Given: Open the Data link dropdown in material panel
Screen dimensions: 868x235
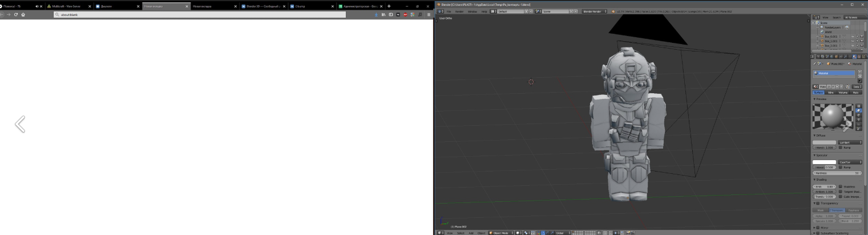Looking at the screenshot, I should pyautogui.click(x=857, y=86).
